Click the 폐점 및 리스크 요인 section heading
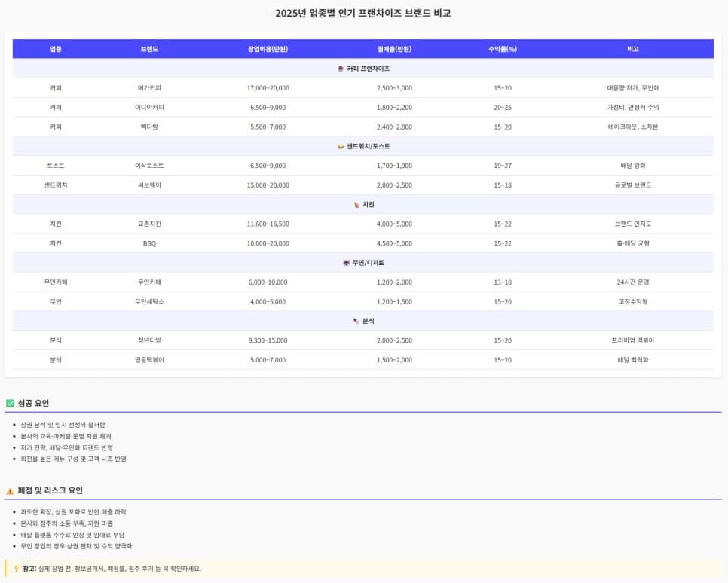This screenshot has width=728, height=583. 50,490
